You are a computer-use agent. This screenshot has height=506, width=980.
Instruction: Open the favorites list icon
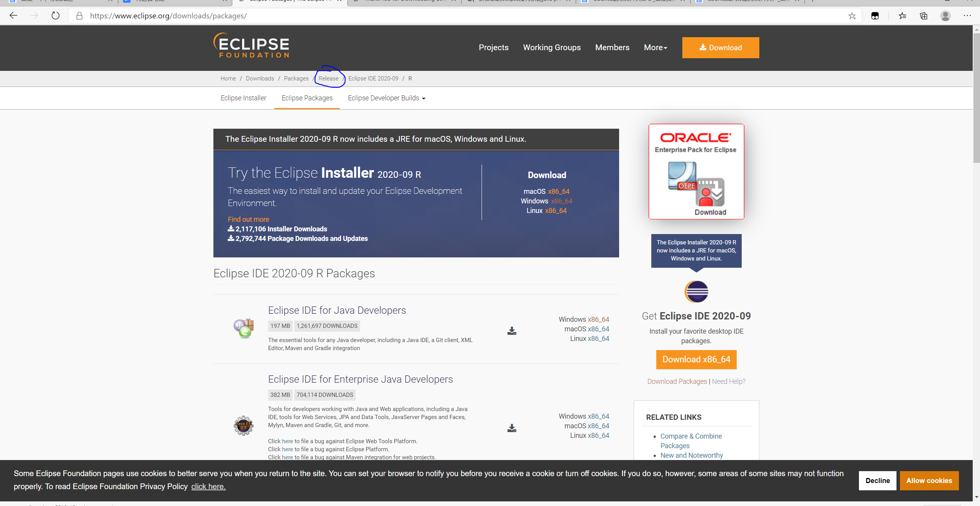(x=903, y=16)
